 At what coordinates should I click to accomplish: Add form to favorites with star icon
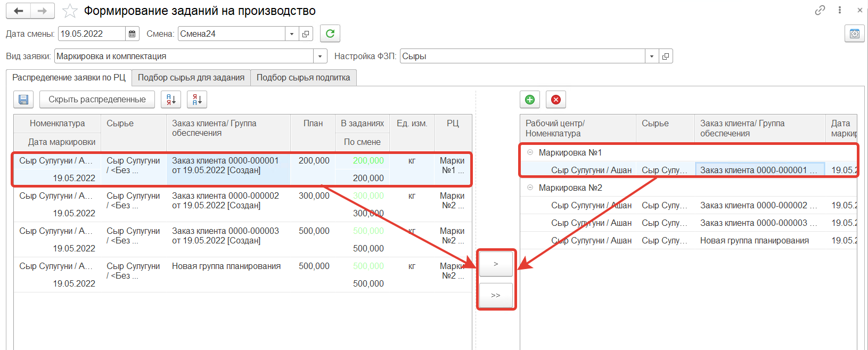coord(70,11)
